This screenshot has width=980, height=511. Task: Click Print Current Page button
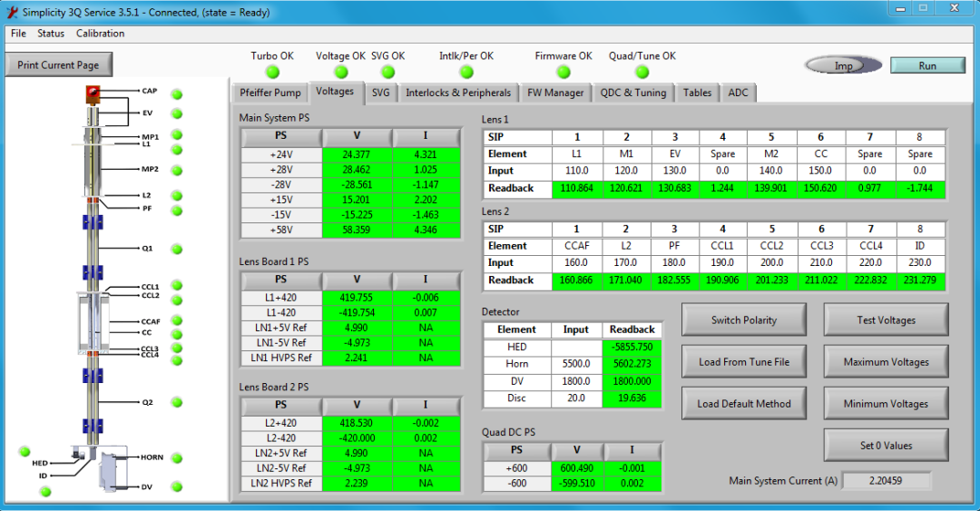(58, 65)
